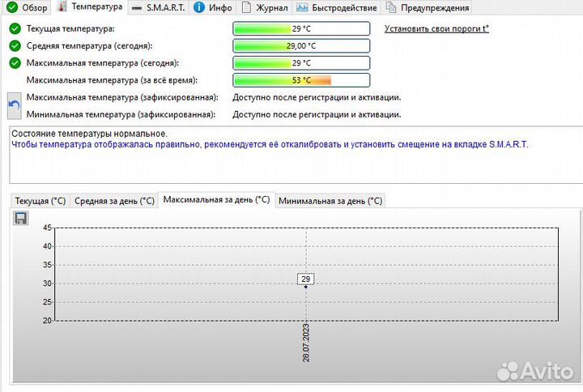
Task: Click the 45 axis value on chart
Action: point(47,228)
